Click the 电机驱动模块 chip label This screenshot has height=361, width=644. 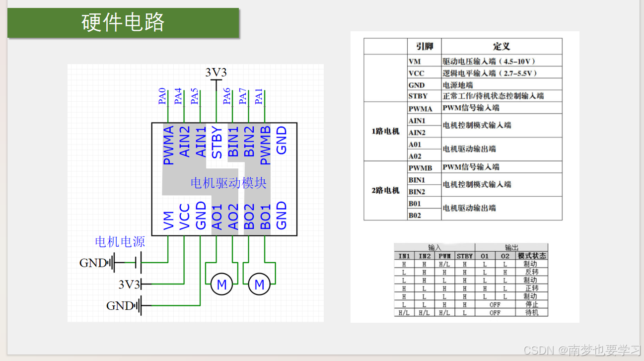[x=228, y=183]
